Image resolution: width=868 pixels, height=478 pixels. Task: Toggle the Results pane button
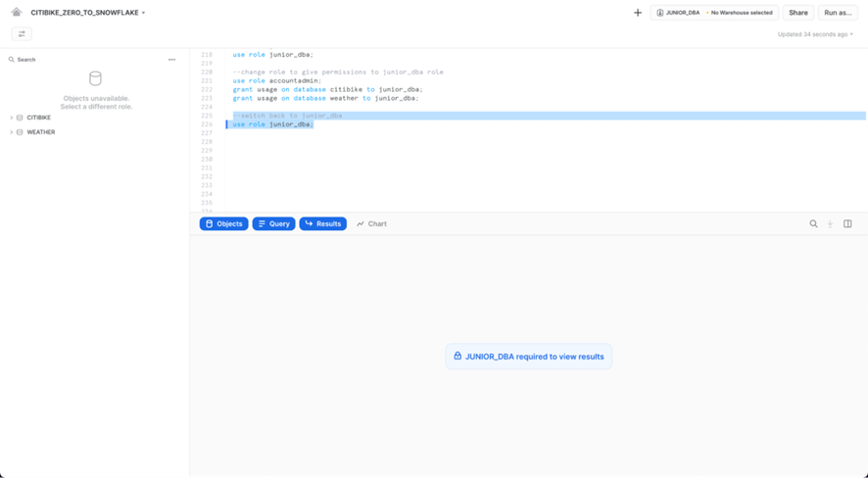point(322,224)
